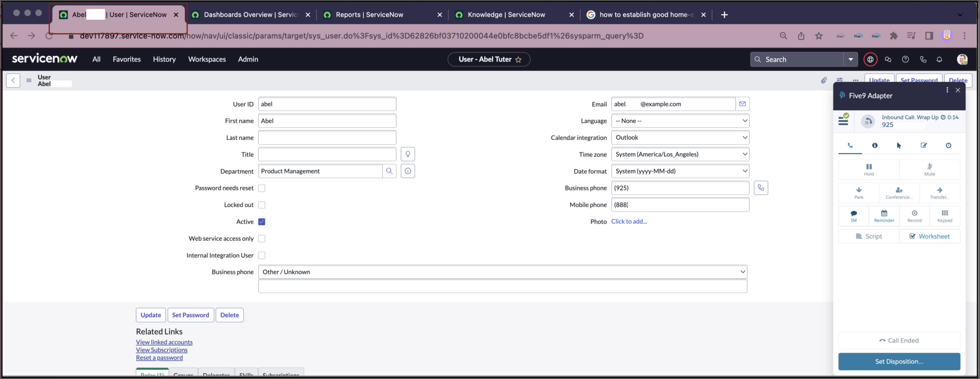Screen dimensions: 980x379
Task: Open the Search scope dropdown arrow
Action: click(x=851, y=59)
